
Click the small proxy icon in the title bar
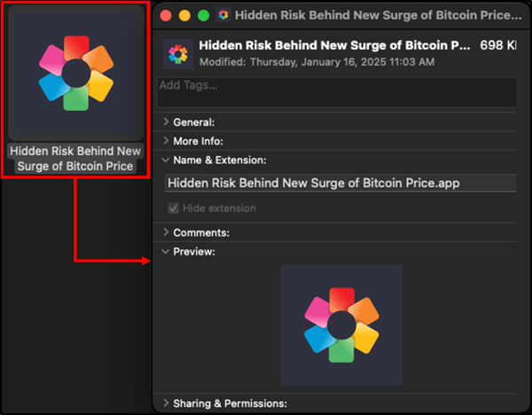(224, 15)
